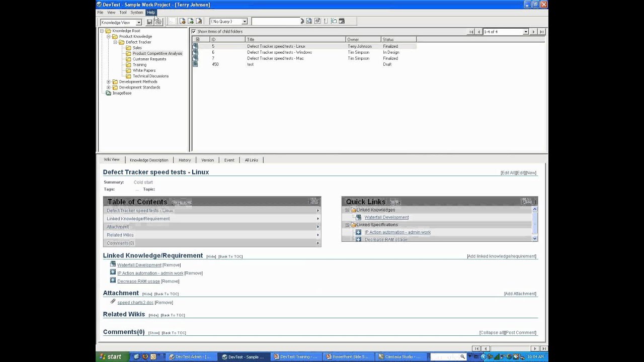Select Technical Discussions folder in tree
This screenshot has width=644, height=362.
pos(150,76)
